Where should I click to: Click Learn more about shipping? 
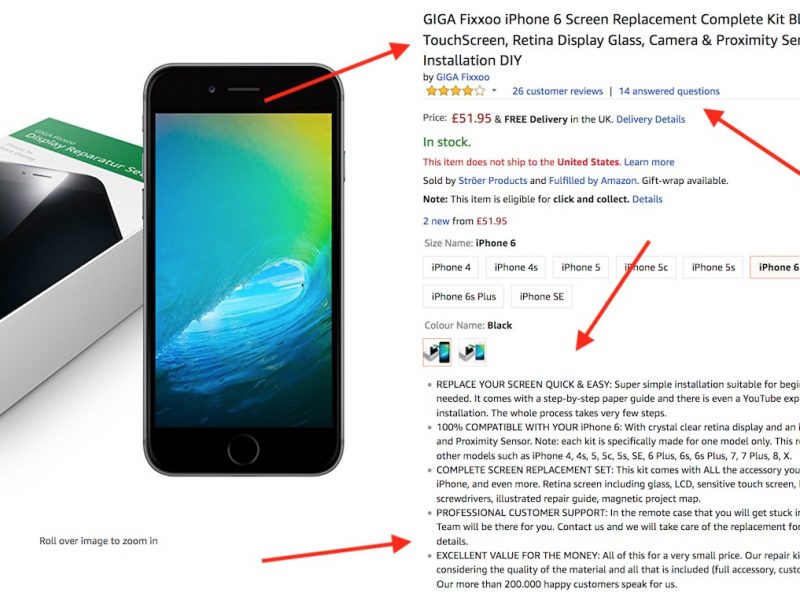(x=649, y=162)
